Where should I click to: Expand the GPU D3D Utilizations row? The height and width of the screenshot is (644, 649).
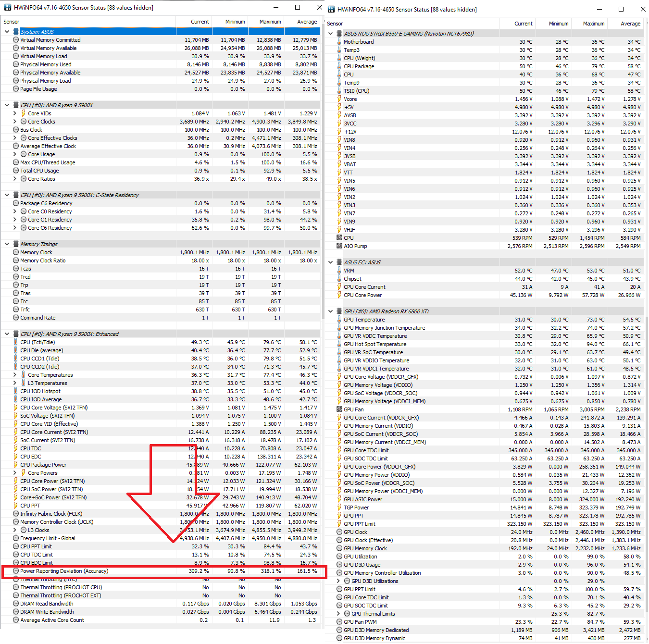tap(338, 581)
